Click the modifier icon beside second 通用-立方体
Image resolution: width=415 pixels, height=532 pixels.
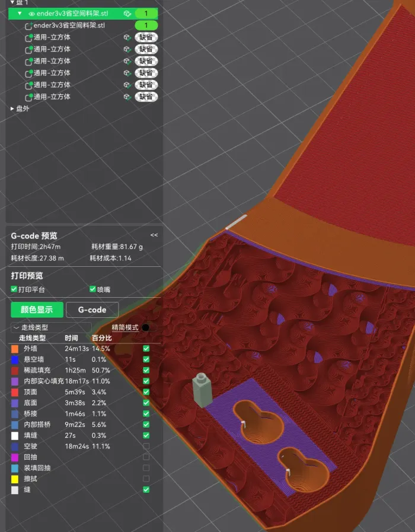(28, 49)
